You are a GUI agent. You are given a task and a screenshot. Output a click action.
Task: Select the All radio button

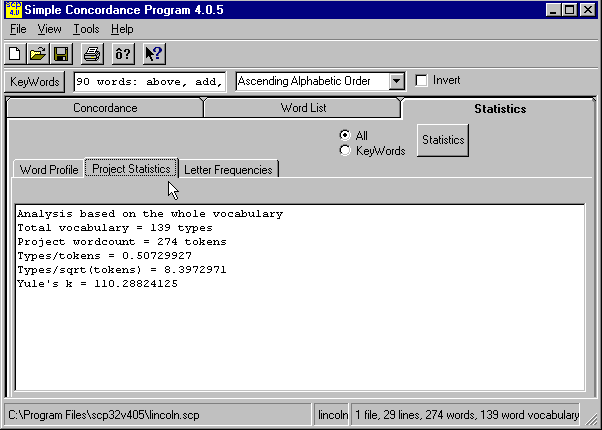[x=345, y=135]
